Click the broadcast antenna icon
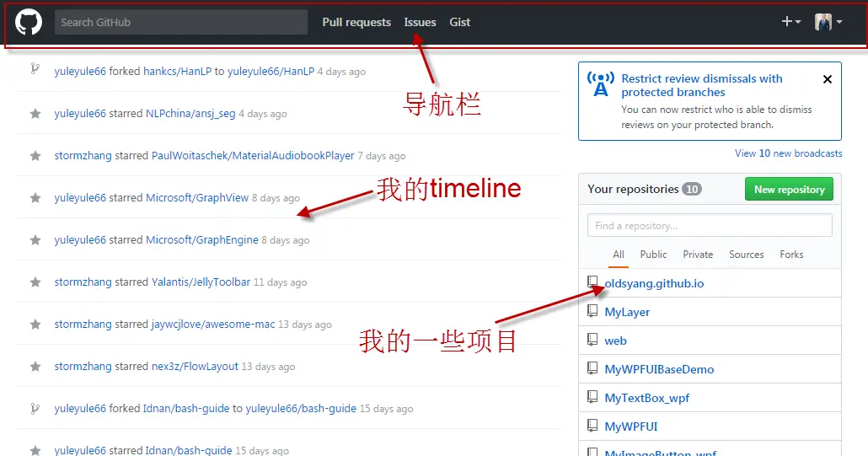The width and height of the screenshot is (868, 456). coord(601,84)
